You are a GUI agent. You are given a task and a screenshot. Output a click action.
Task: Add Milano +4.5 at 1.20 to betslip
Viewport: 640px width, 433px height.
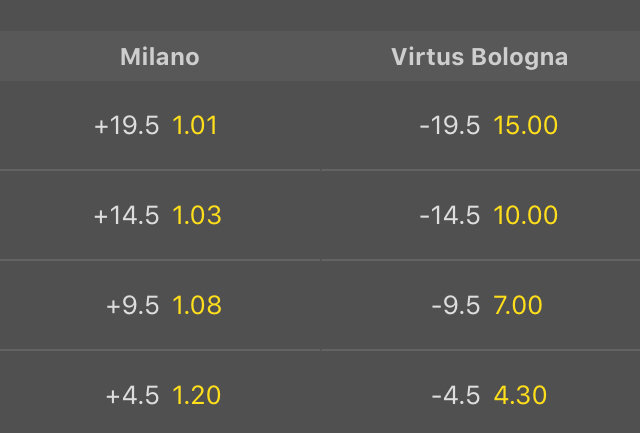click(160, 392)
